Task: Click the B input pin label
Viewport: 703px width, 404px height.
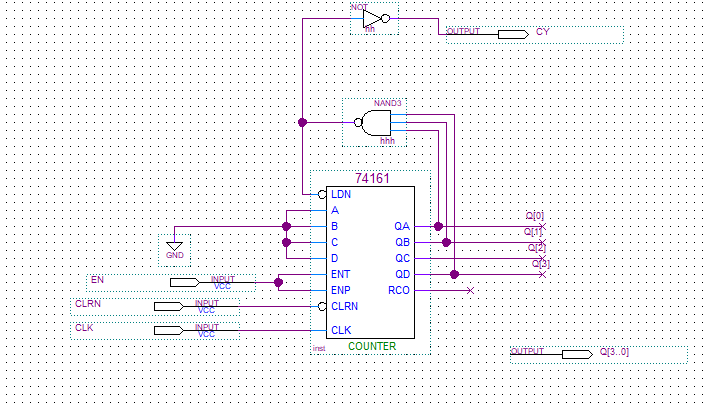Action: click(x=334, y=226)
